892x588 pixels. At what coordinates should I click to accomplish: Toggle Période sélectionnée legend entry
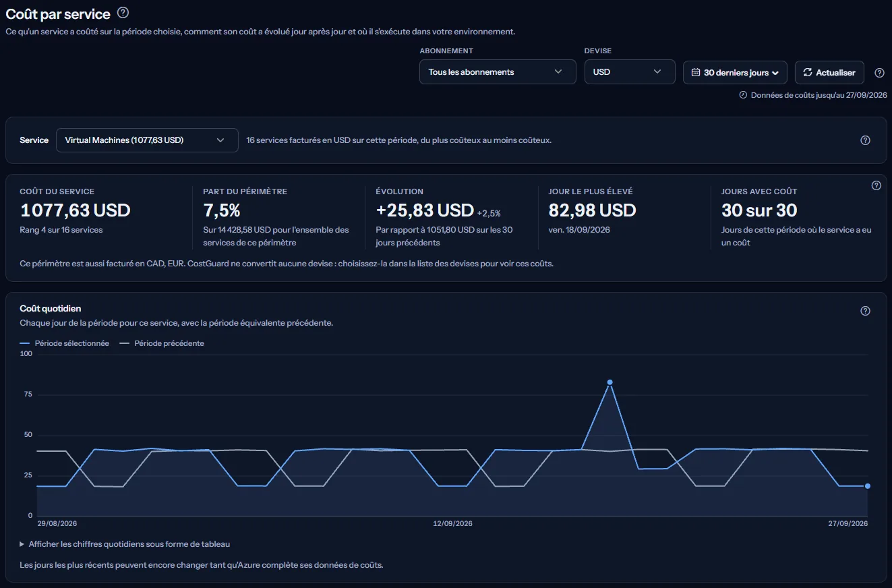pyautogui.click(x=65, y=343)
